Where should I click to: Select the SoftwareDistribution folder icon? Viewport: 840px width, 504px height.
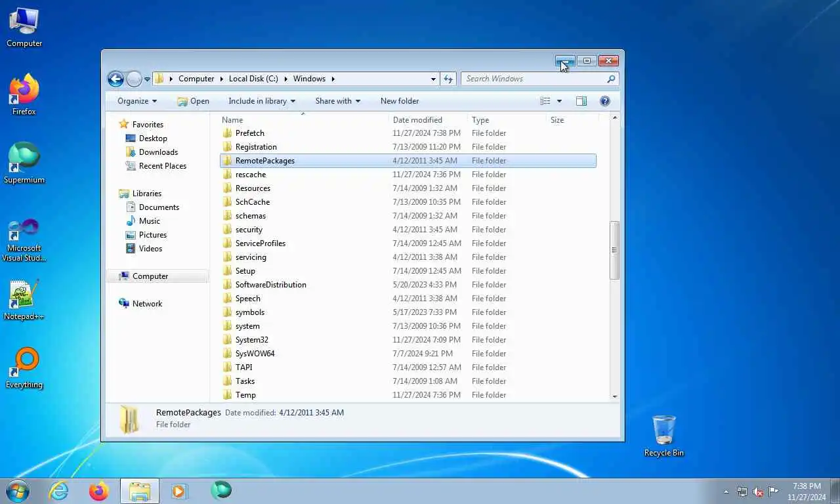[x=227, y=285]
